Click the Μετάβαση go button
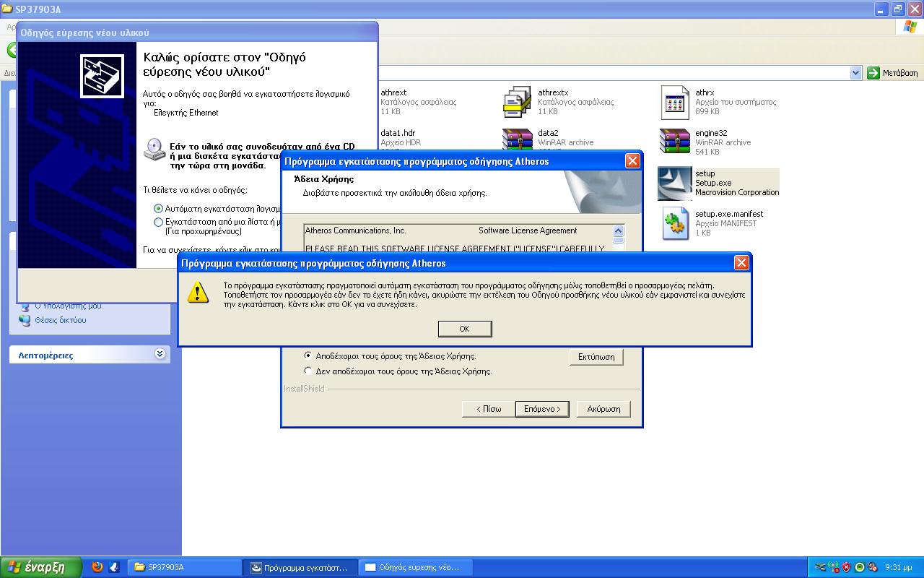The width and height of the screenshot is (924, 578). tap(893, 73)
